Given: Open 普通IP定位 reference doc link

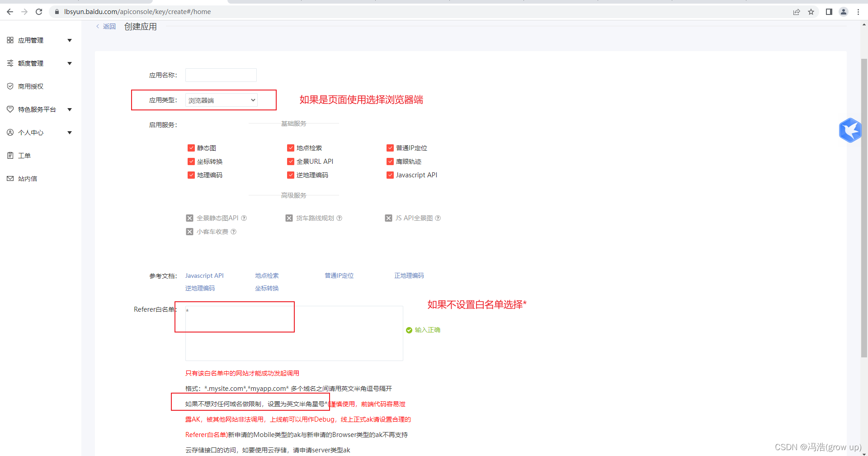Looking at the screenshot, I should [339, 275].
